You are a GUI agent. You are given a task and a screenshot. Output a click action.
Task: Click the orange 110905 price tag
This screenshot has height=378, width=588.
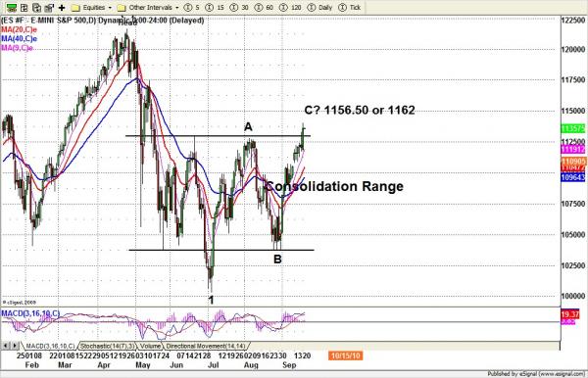(573, 161)
